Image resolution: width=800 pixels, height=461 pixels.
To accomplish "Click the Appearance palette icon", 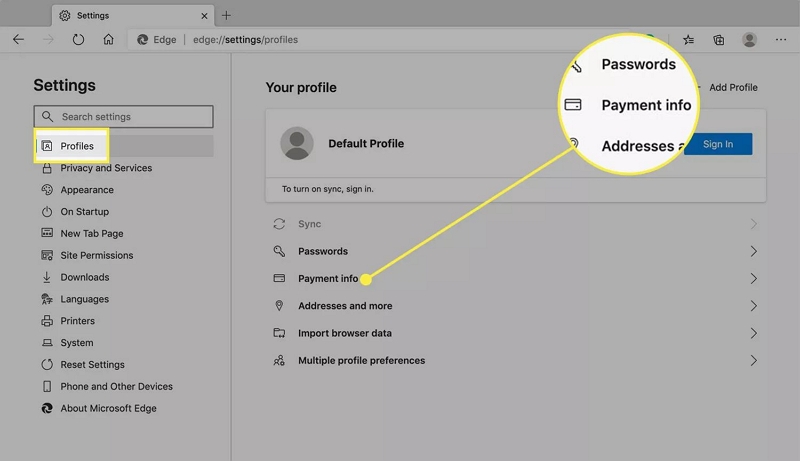I will click(x=47, y=190).
